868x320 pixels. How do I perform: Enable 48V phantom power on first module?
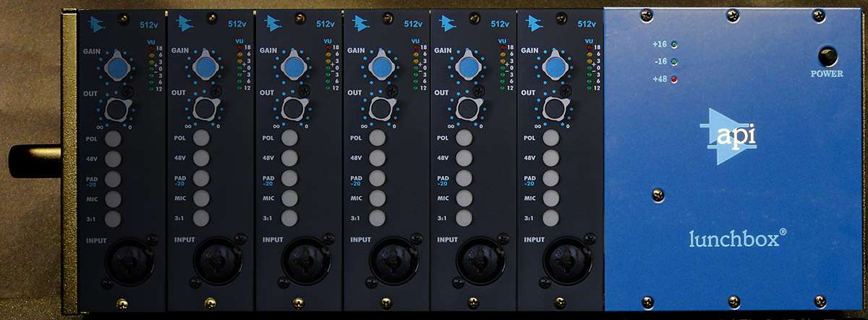[114, 159]
